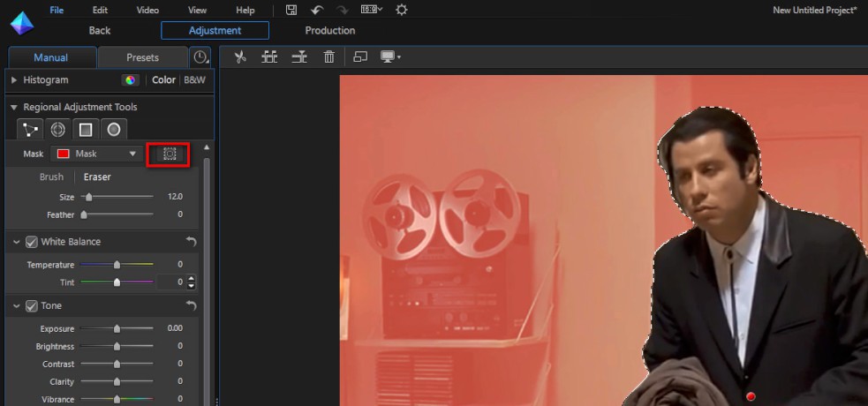The image size is (868, 406).
Task: Click the Back button
Action: [100, 30]
